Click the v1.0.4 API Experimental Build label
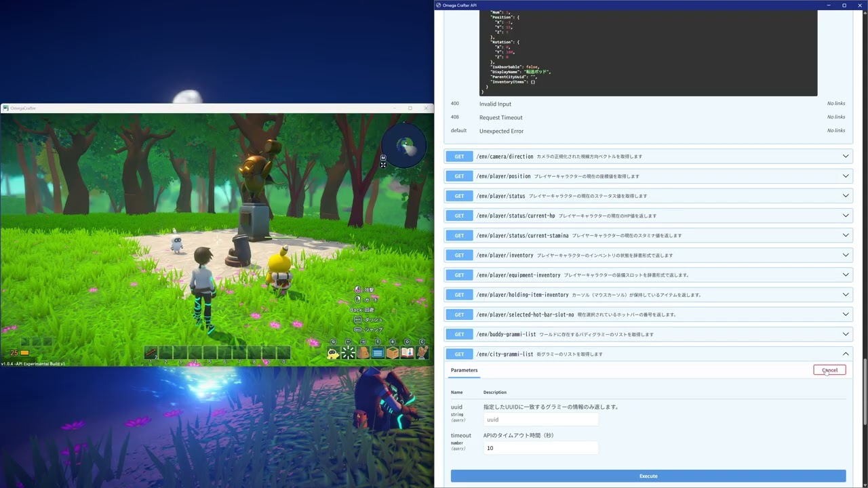 [x=33, y=364]
